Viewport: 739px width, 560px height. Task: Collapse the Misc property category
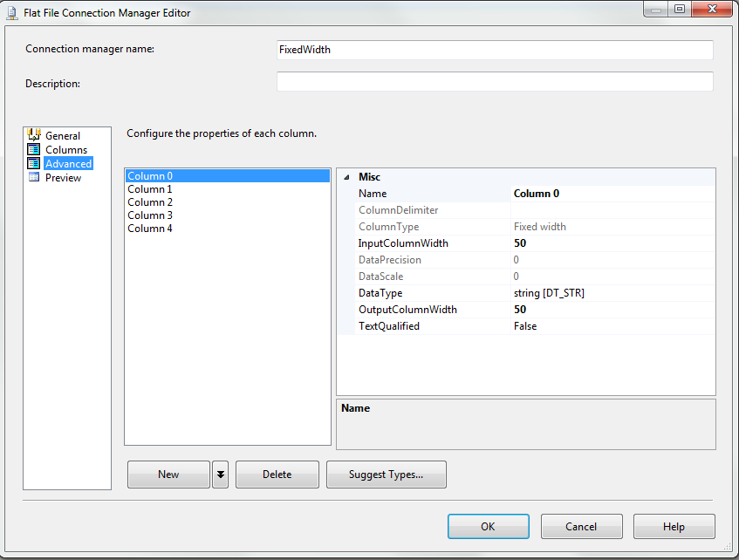346,176
